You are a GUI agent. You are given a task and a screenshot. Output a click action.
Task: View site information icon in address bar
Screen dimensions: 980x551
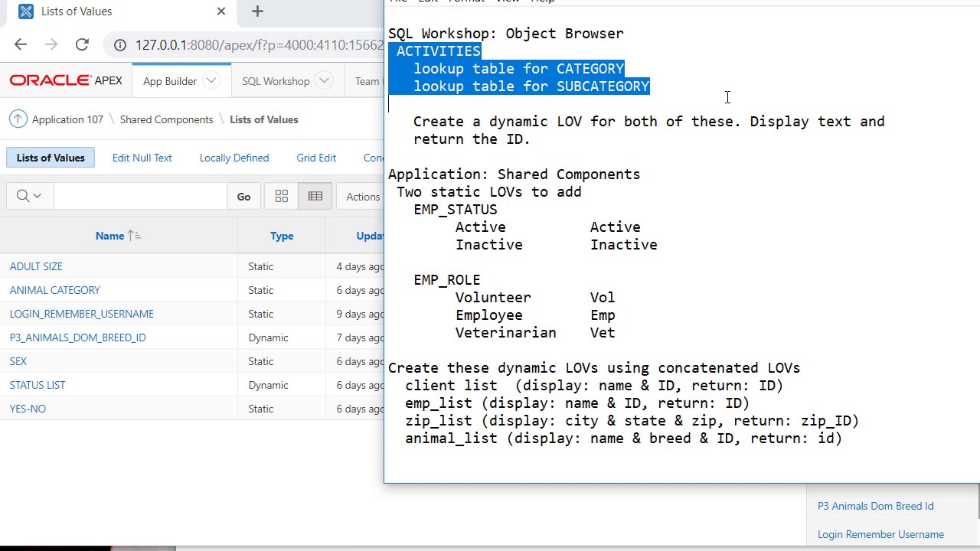click(120, 45)
